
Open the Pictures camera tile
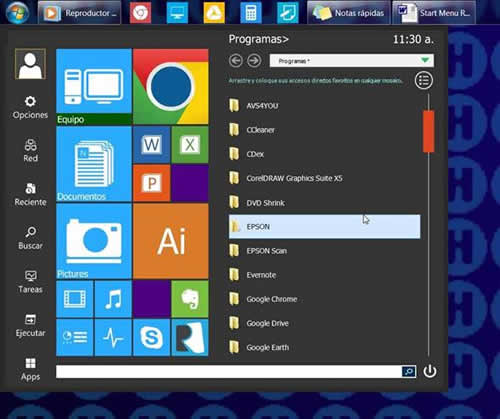94,241
